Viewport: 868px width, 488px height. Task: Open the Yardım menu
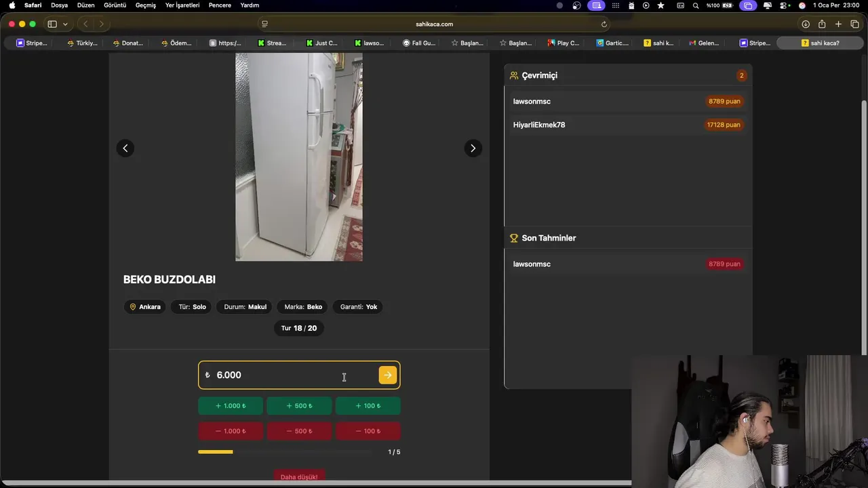click(250, 5)
